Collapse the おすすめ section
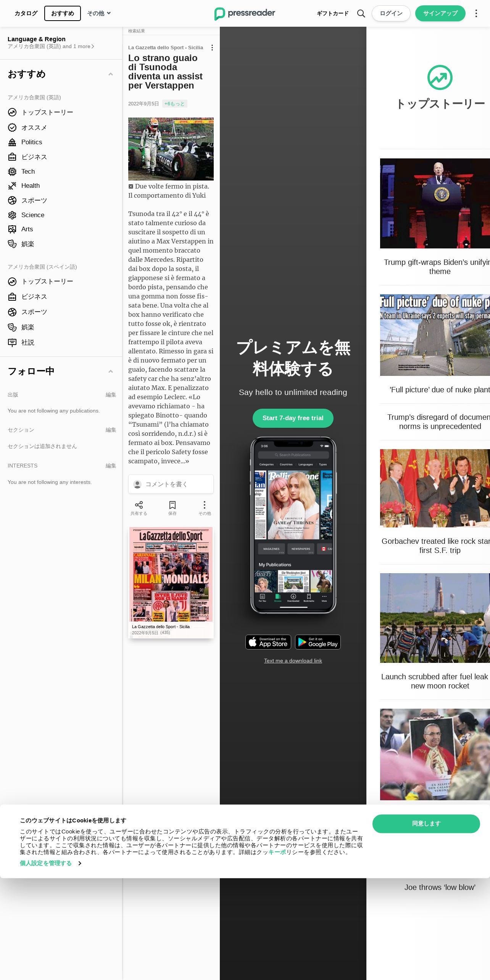 [111, 74]
